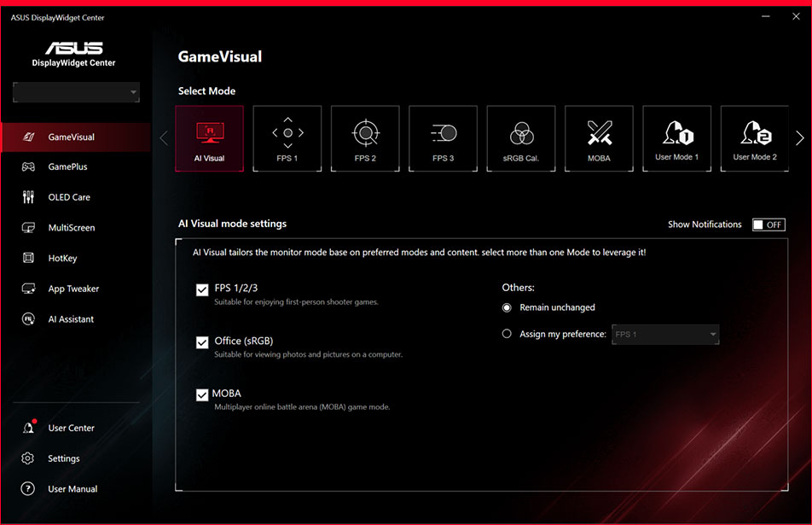Open the FPS 1 preference dropdown
Viewport: 812px width, 525px height.
(665, 335)
